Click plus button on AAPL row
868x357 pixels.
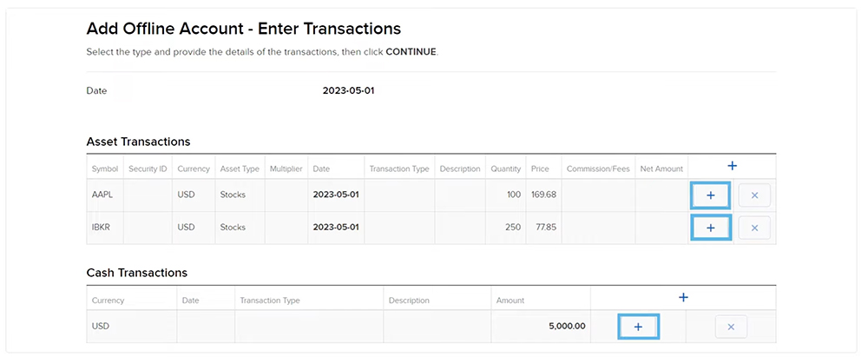coord(711,195)
